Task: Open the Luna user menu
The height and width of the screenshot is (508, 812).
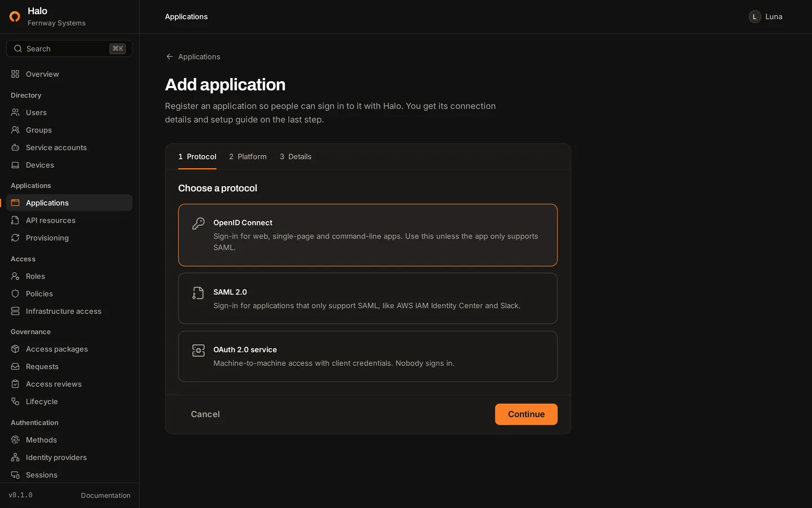Action: tap(766, 16)
